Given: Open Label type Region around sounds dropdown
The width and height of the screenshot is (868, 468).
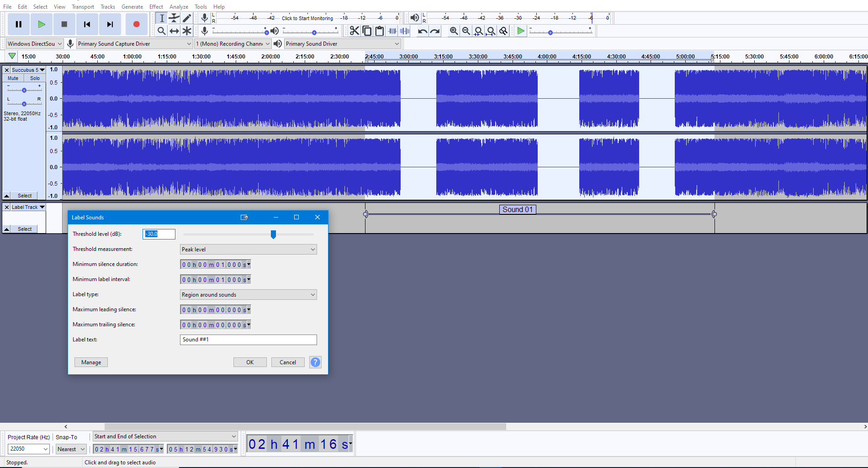Looking at the screenshot, I should point(249,294).
